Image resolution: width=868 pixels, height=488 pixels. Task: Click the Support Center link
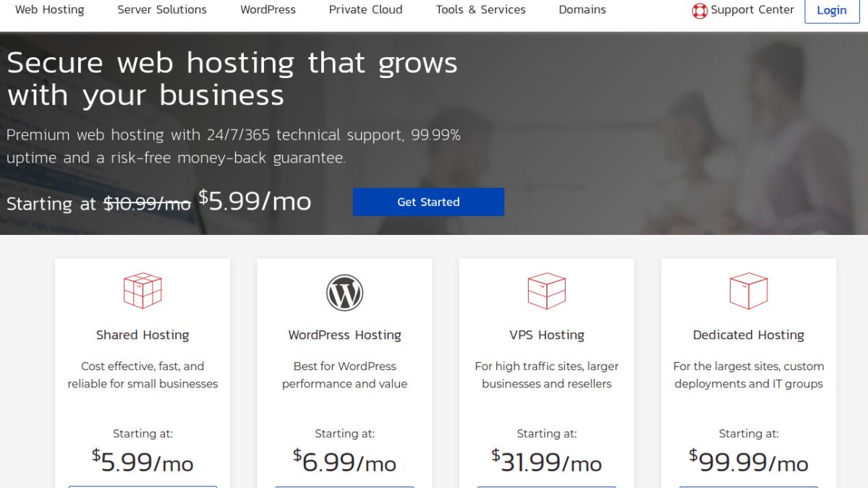pos(752,10)
